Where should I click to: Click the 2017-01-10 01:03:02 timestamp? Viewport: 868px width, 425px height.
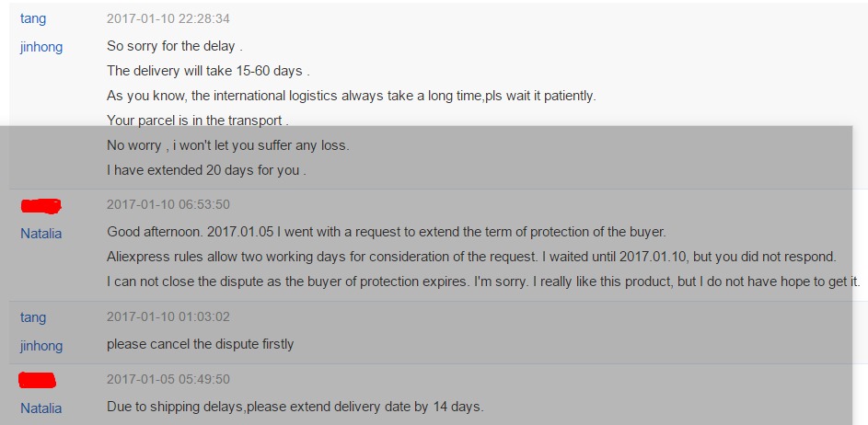click(168, 317)
